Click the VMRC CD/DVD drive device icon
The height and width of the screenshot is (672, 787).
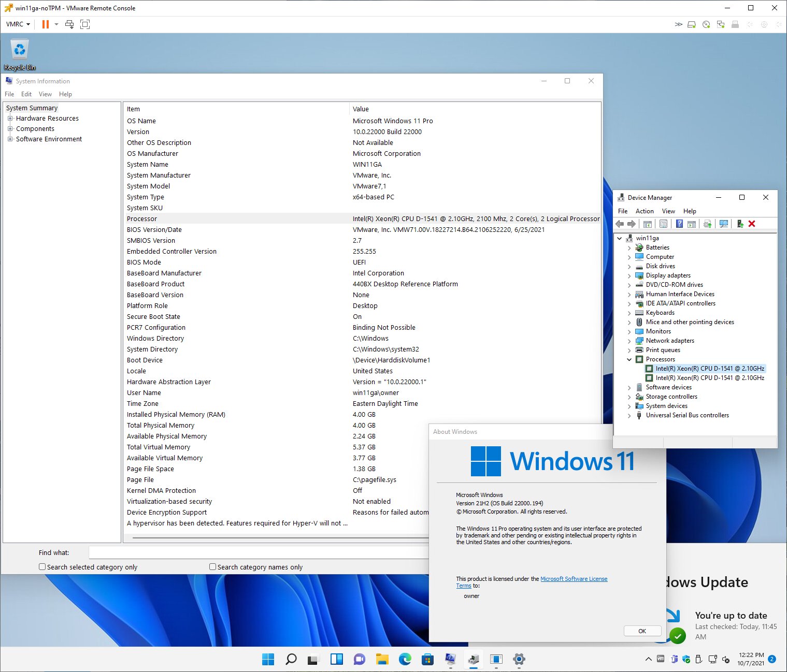[706, 24]
